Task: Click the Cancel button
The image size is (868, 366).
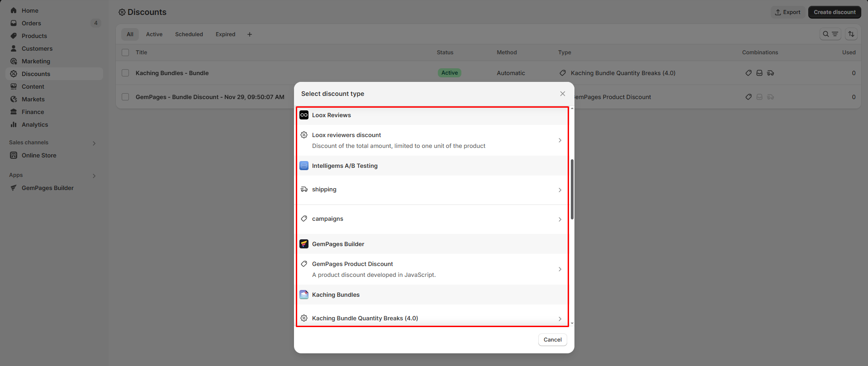Action: (552, 340)
